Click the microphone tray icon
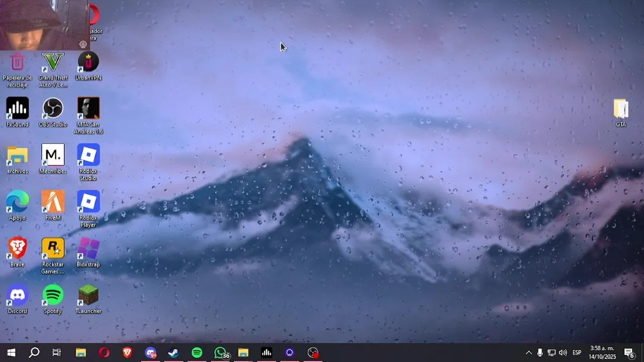 (x=540, y=352)
